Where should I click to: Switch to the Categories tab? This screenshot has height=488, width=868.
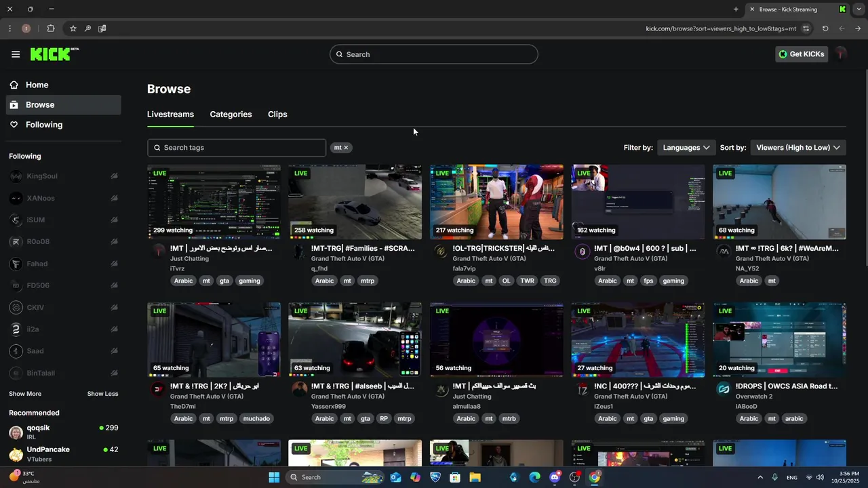click(x=231, y=115)
